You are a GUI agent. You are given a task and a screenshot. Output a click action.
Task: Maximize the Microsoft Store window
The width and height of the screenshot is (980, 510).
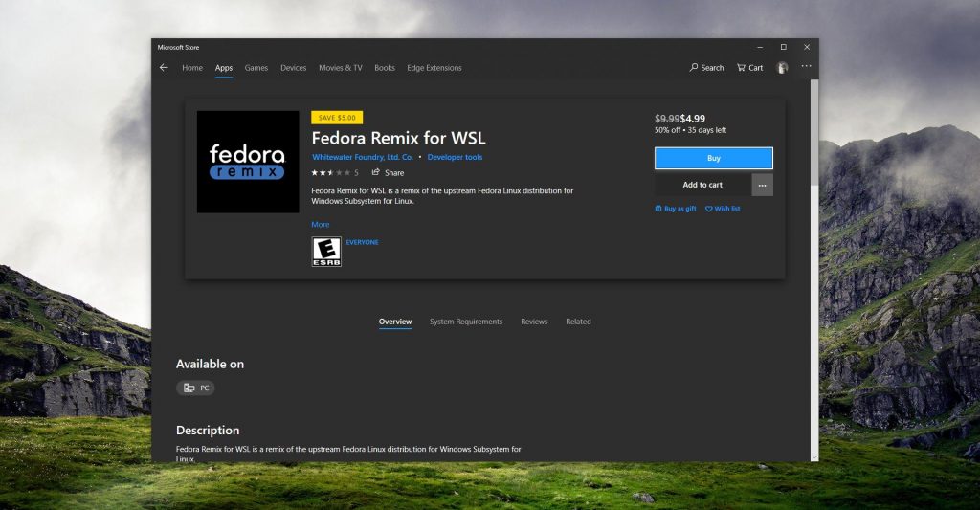(x=783, y=47)
